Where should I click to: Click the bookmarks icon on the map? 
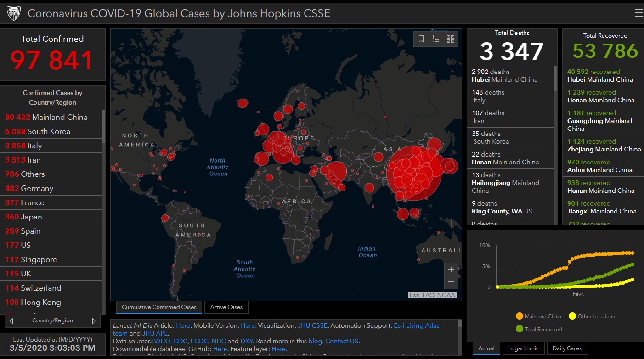(x=421, y=39)
